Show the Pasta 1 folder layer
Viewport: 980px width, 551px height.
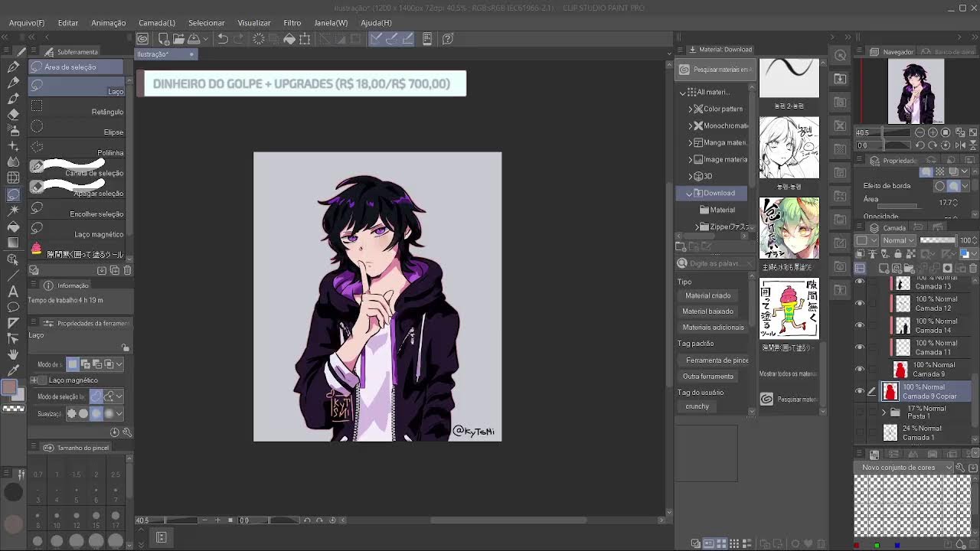coord(860,412)
